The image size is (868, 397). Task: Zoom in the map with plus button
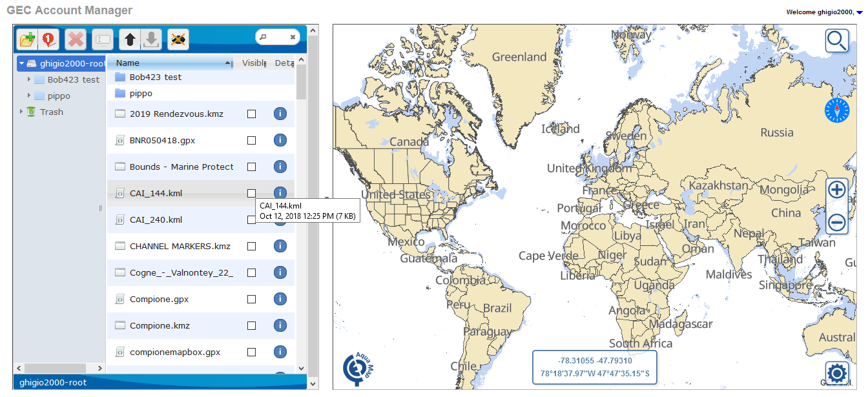[x=837, y=190]
